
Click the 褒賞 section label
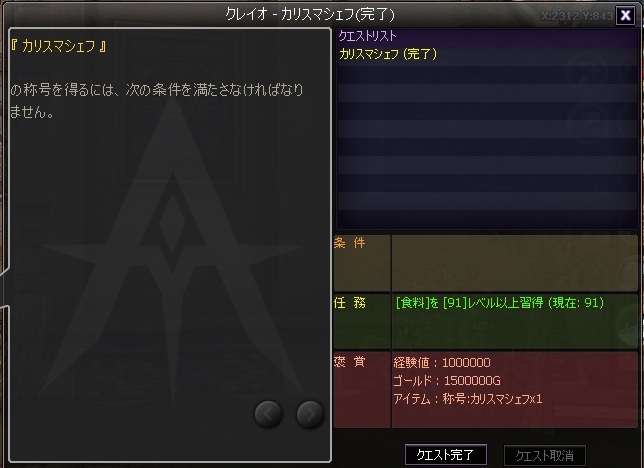[350, 362]
